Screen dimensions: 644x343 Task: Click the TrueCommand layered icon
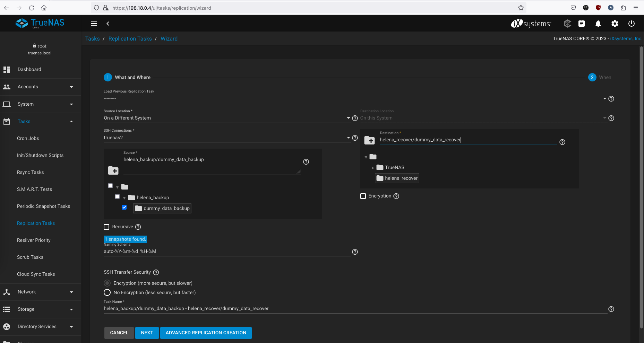pos(567,24)
